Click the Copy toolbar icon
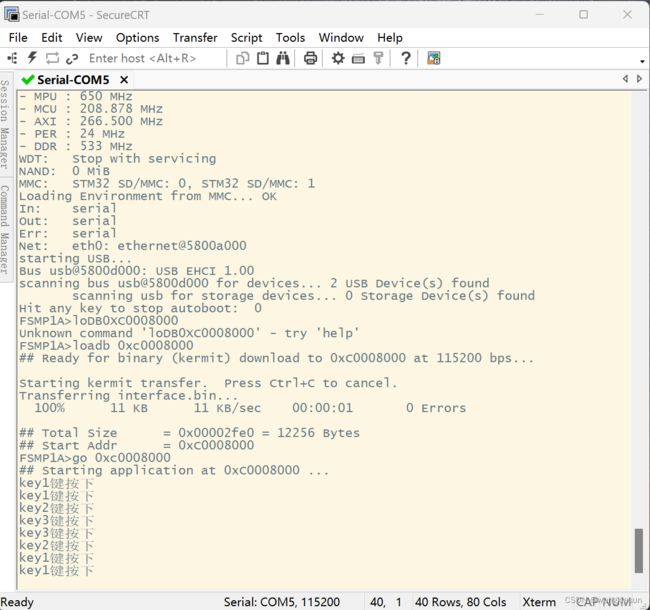 coord(242,58)
